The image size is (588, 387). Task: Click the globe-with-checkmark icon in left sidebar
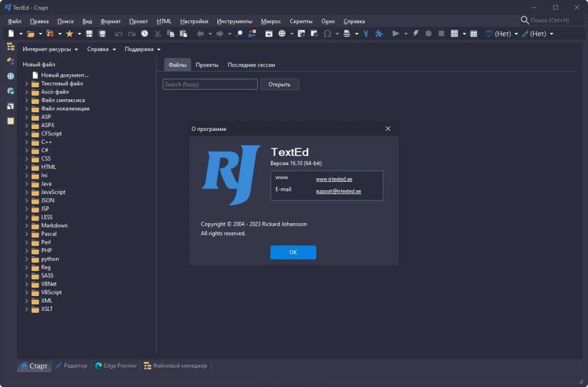tap(10, 91)
